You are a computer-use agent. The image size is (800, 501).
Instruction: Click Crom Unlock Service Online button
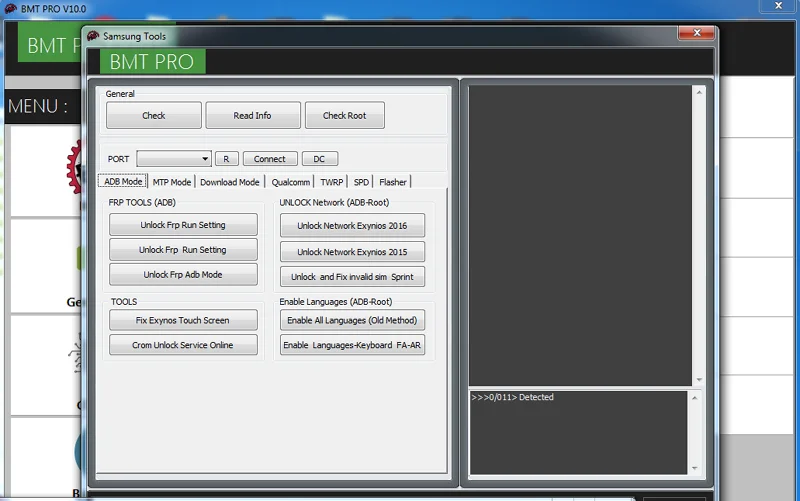tap(183, 345)
